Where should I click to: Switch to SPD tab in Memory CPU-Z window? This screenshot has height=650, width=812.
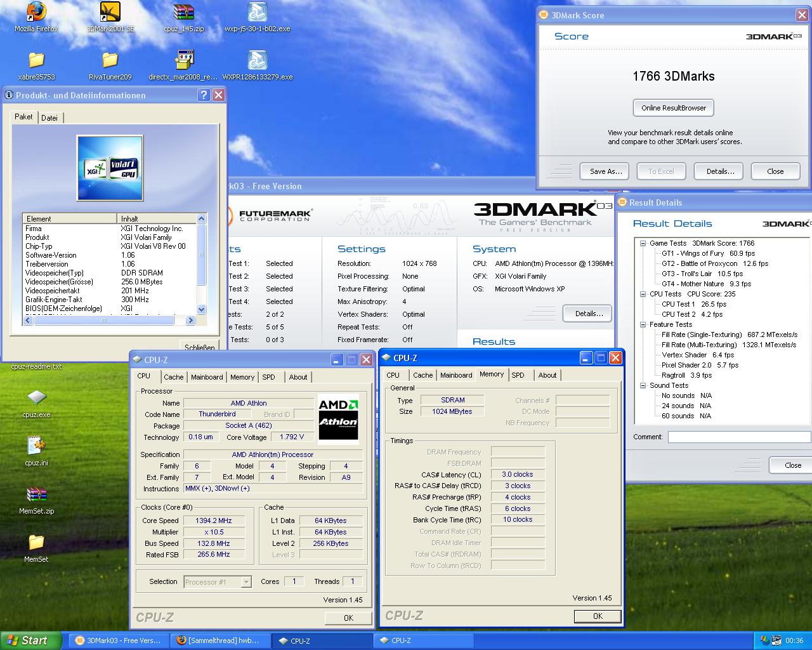[518, 375]
